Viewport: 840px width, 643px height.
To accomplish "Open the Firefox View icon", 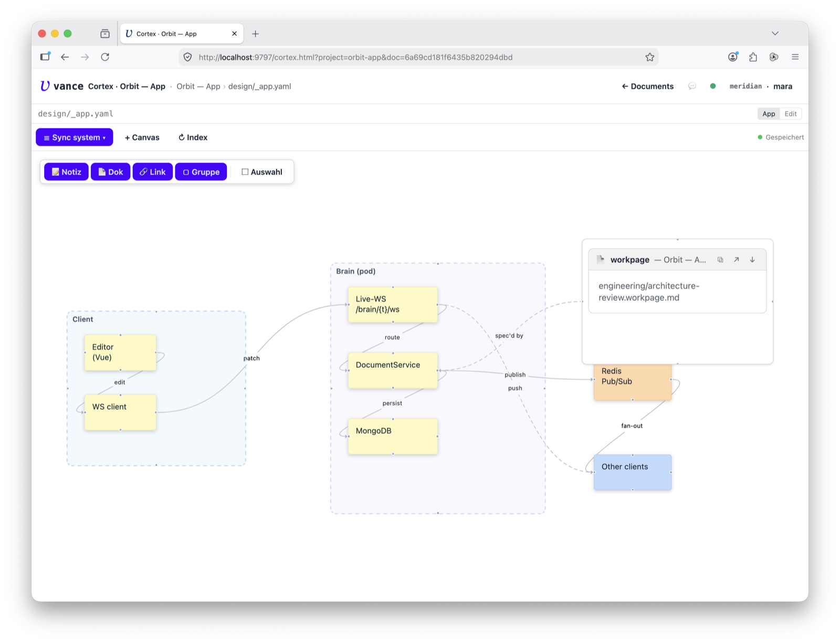I will (105, 34).
